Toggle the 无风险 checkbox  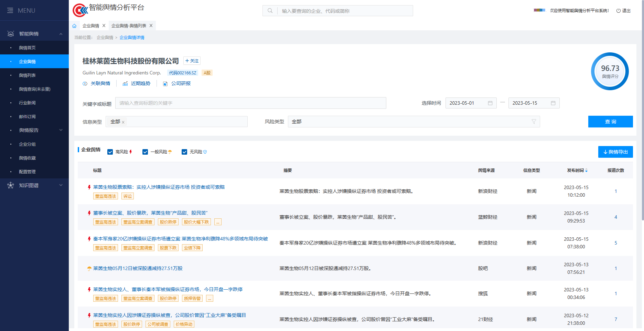[x=184, y=152]
